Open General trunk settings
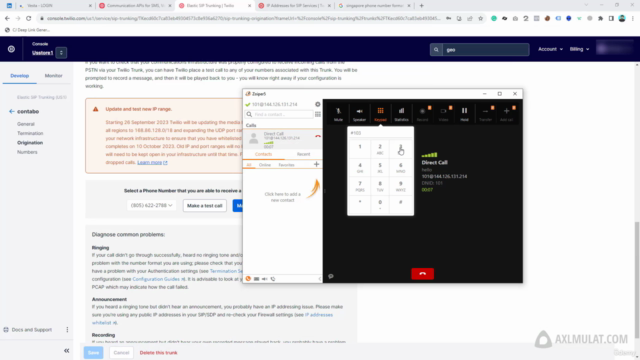Image resolution: width=640 pixels, height=360 pixels. [26, 124]
